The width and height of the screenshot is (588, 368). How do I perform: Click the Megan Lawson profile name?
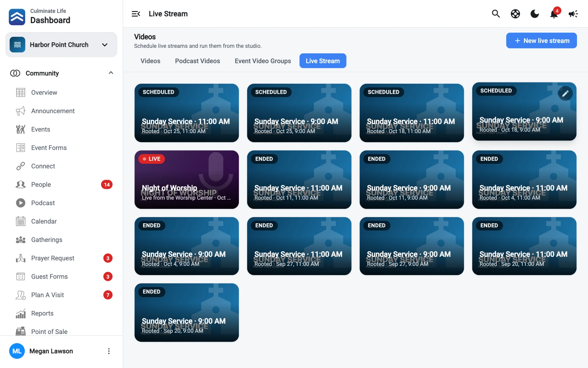(x=51, y=351)
